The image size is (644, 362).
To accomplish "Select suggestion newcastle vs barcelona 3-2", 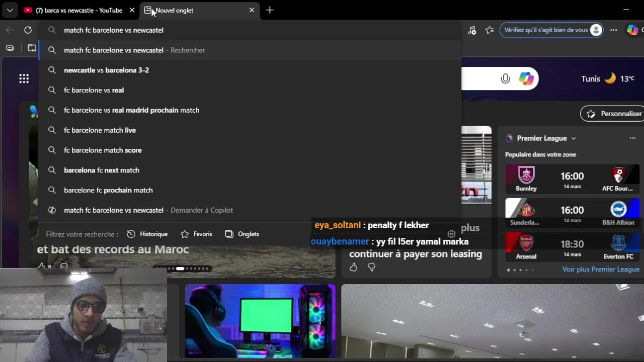I will 250,70.
